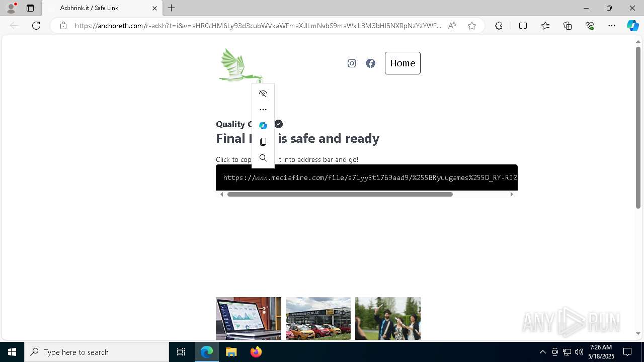This screenshot has height=362, width=644.
Task: Open Browser essentials
Action: [x=590, y=26]
